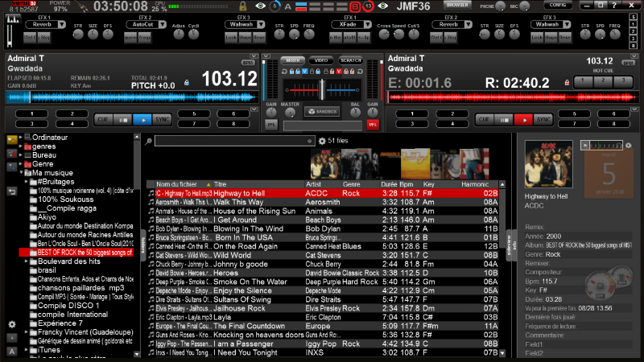The image size is (644, 362).
Task: Click the right deck BPM button
Action: pos(629,64)
